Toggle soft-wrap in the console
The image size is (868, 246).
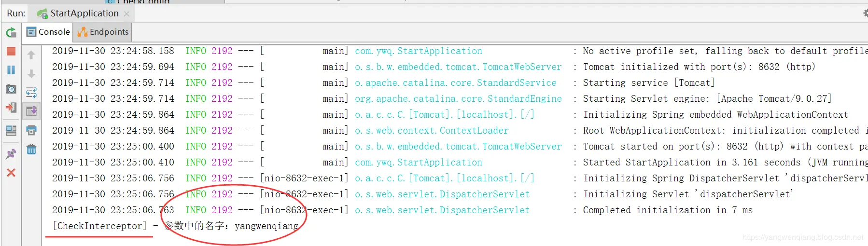pos(31,92)
